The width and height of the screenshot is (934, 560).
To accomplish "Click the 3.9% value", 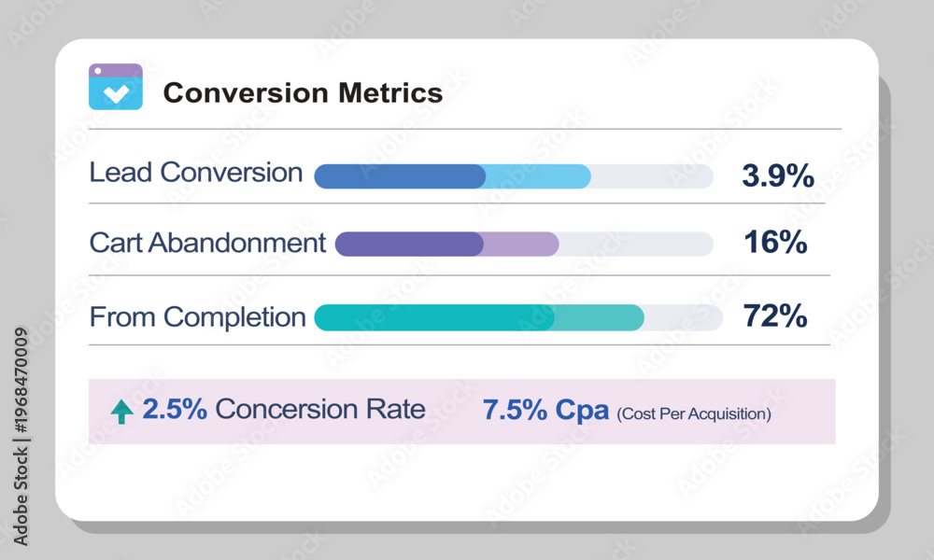I will 778,175.
